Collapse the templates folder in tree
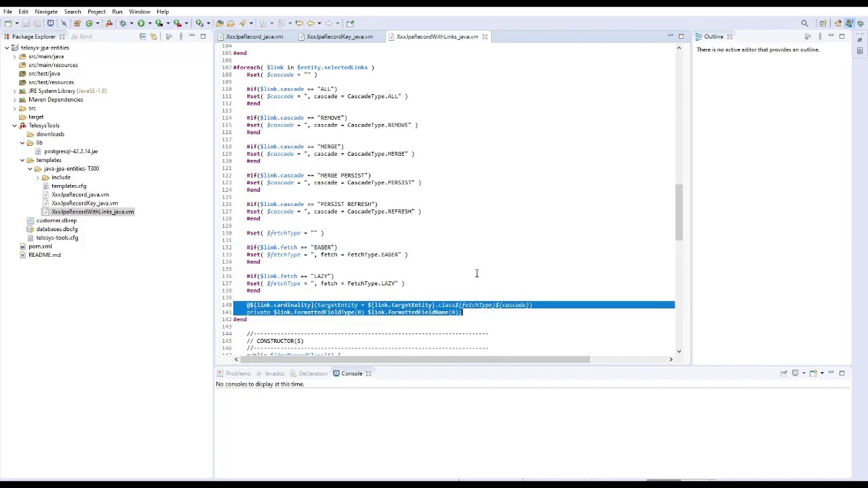868x488 pixels. click(22, 160)
